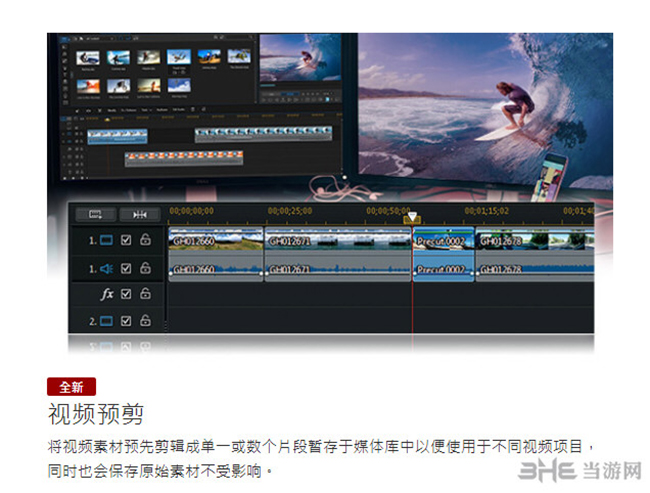The image size is (650, 493).
Task: Lock video track 1 with padlock icon
Action: click(x=145, y=239)
